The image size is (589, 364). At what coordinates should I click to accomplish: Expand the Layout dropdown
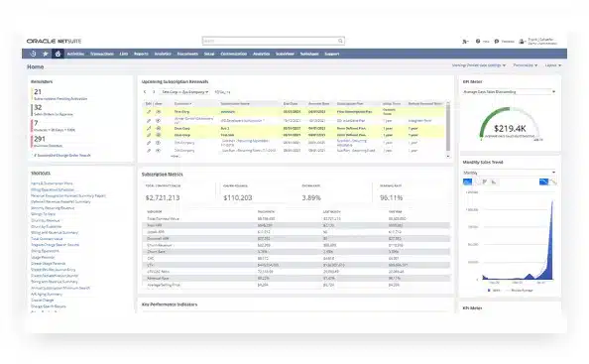tap(553, 65)
